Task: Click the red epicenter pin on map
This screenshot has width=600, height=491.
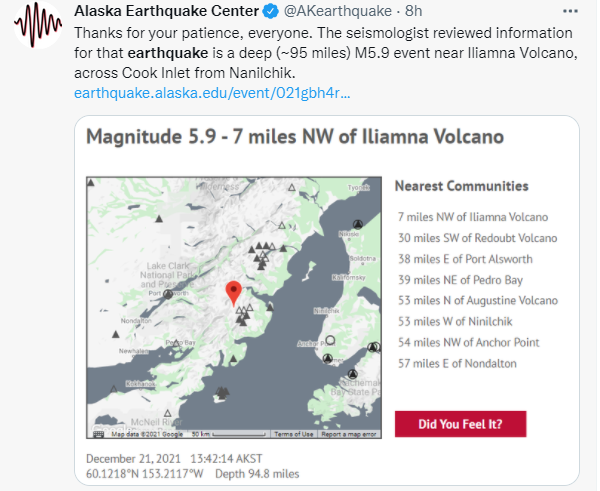Action: 233,292
